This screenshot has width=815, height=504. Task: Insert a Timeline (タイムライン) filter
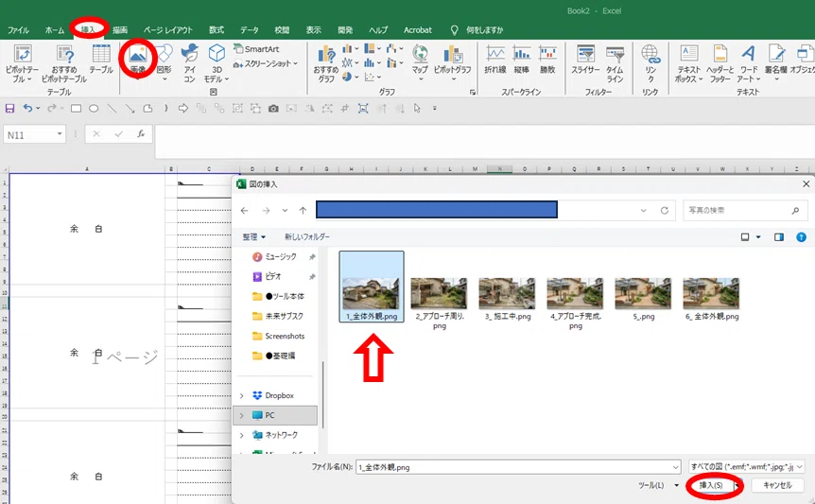[x=615, y=63]
